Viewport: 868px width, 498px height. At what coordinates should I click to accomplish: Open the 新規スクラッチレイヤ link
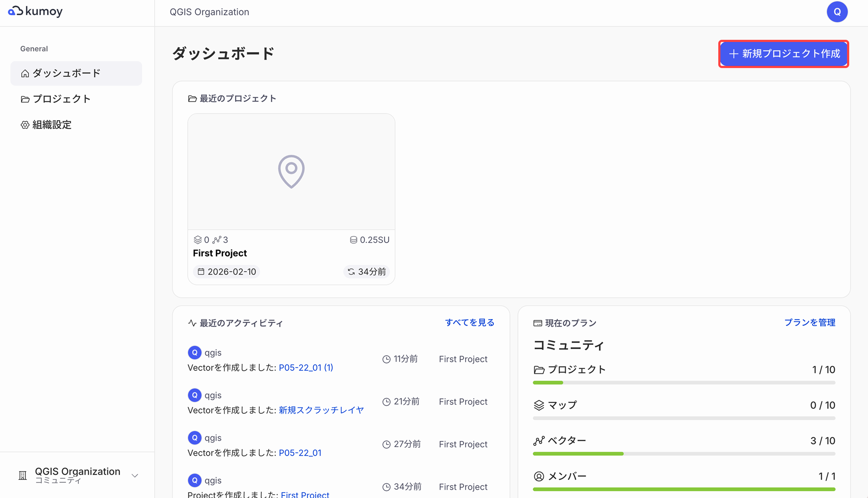coord(321,410)
